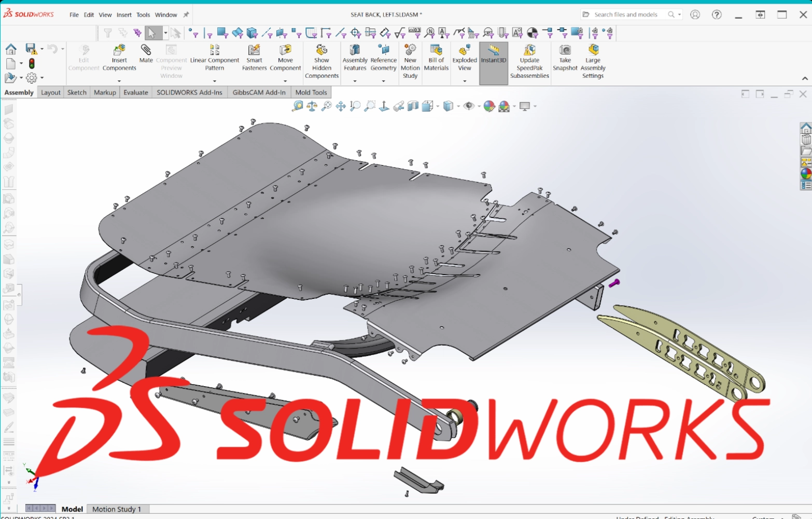Screen dimensions: 812x519
Task: Switch to the Evaluate tab
Action: point(135,92)
